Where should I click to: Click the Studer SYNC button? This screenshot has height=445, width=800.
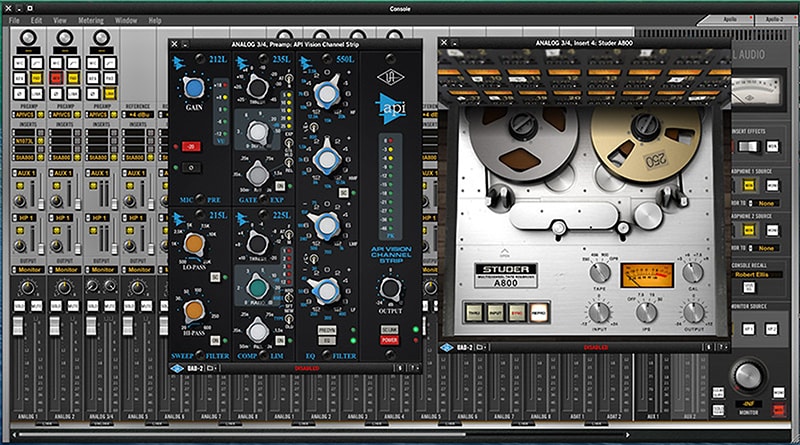517,312
